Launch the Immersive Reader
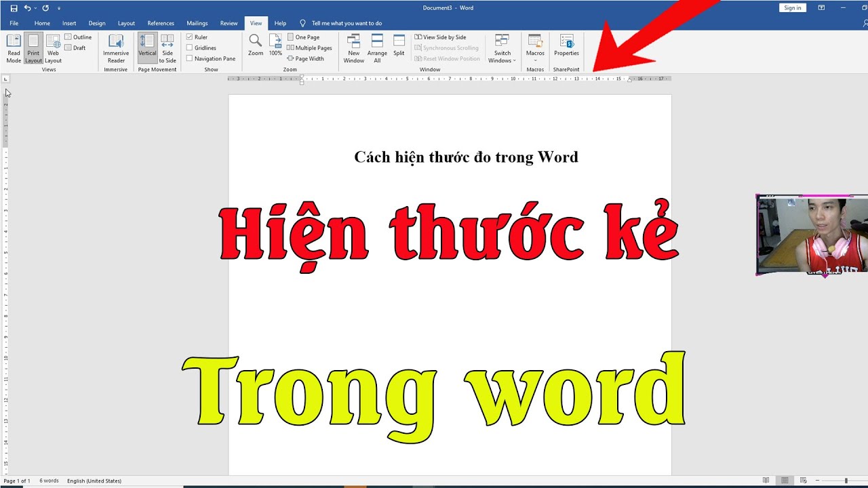Viewport: 868px width, 488px height. click(116, 49)
